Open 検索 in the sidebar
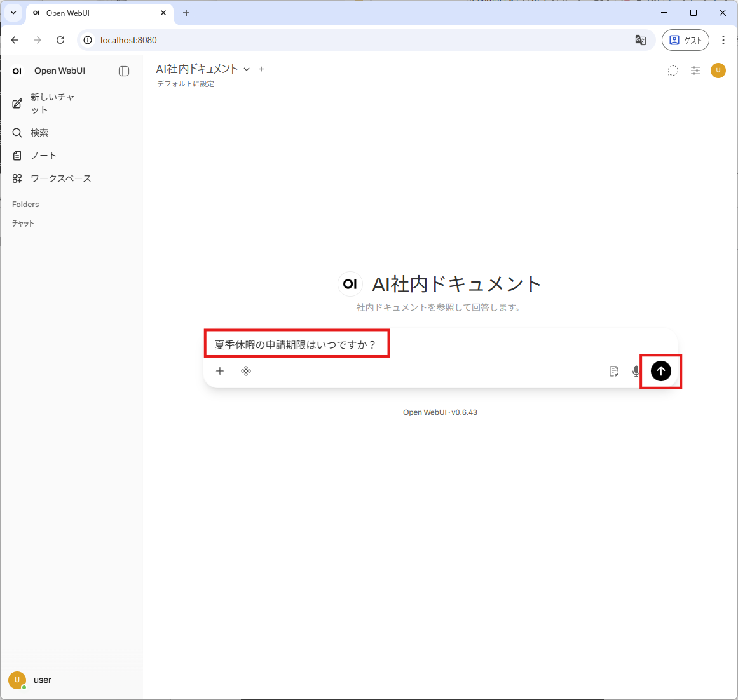Image resolution: width=738 pixels, height=700 pixels. 39,133
